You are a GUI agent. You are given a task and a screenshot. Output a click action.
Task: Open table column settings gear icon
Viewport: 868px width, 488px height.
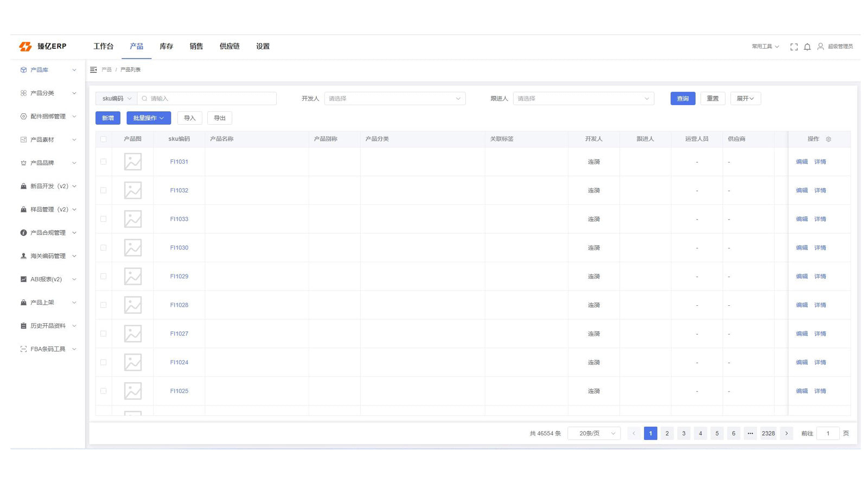click(x=828, y=139)
